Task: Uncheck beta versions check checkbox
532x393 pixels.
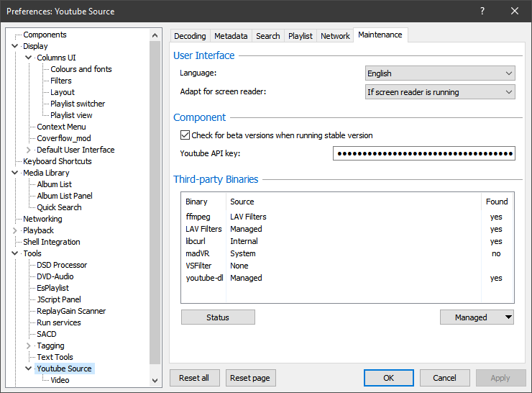Action: click(185, 135)
